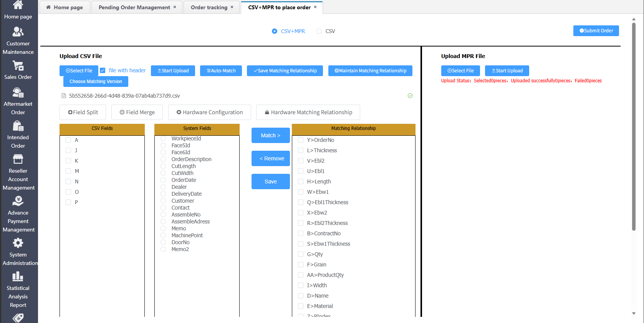Select the CSV+MPR radio option
Image resolution: width=644 pixels, height=323 pixels.
pos(275,31)
